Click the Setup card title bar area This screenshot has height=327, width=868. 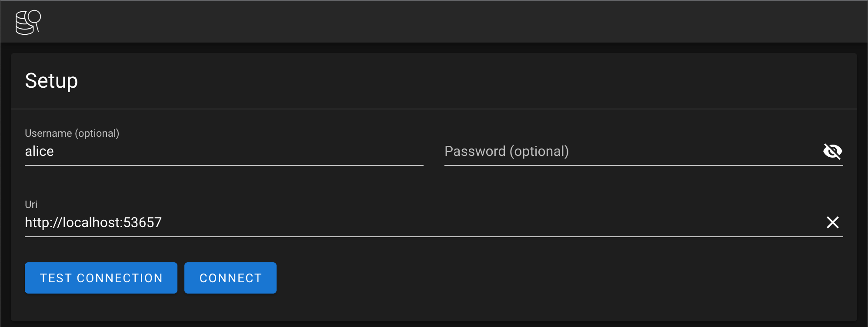tap(435, 81)
